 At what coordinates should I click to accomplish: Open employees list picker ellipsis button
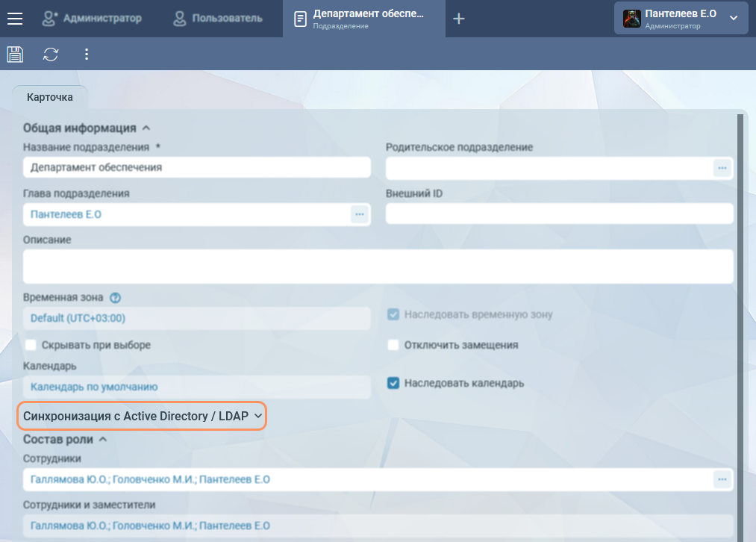pos(722,479)
